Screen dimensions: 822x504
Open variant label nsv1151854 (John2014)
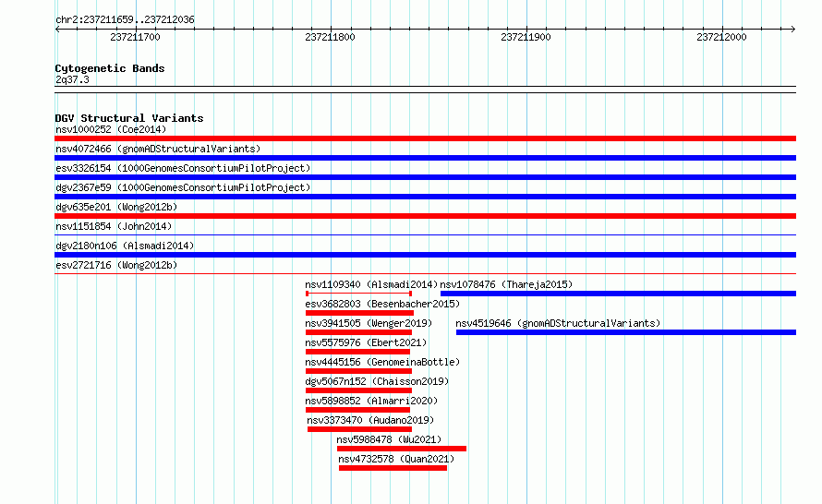114,226
